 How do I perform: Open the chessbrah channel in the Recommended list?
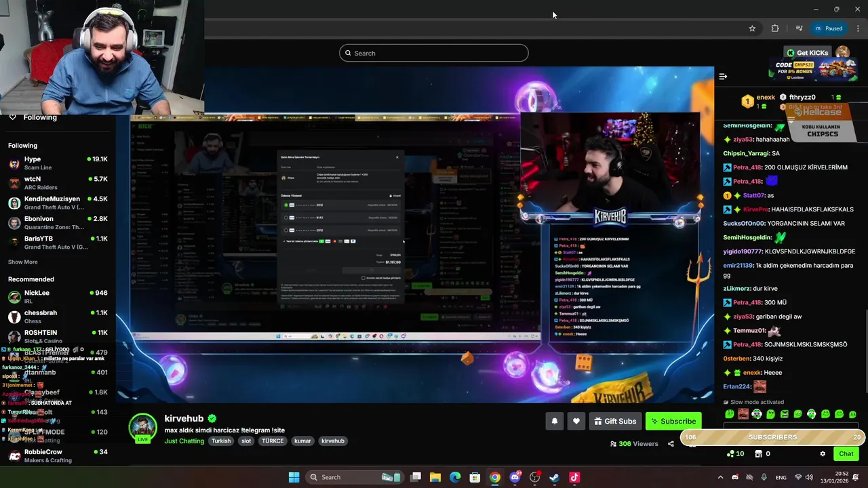pos(58,317)
